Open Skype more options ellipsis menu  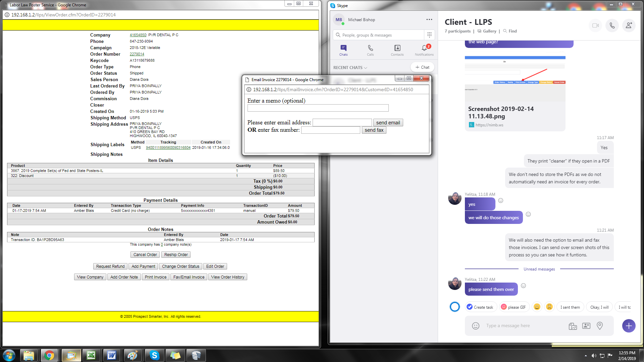click(429, 20)
